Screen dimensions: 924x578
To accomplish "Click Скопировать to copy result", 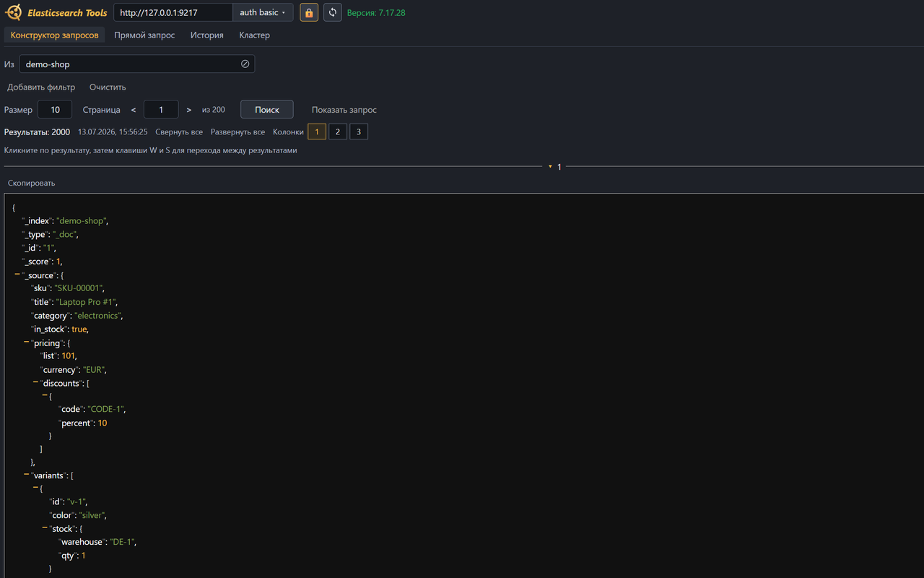I will pyautogui.click(x=32, y=183).
